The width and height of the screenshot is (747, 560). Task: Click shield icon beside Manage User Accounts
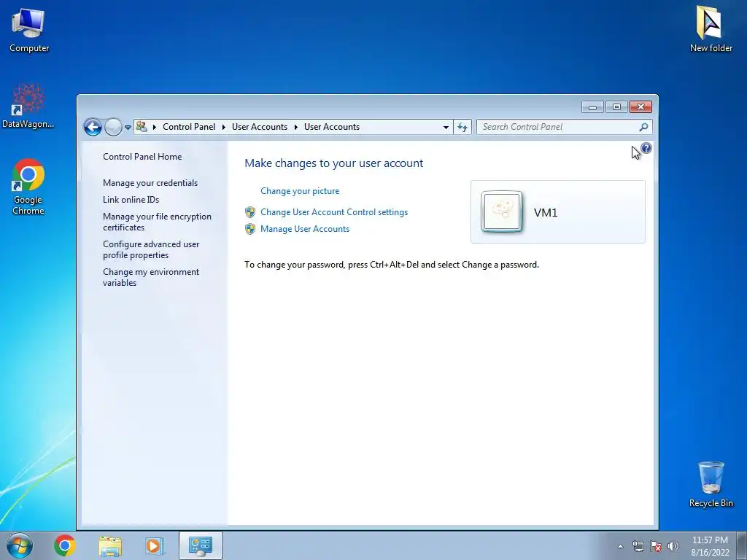click(x=250, y=229)
